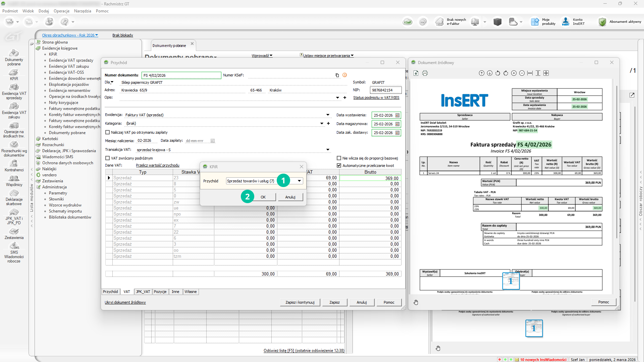The width and height of the screenshot is (644, 362).
Task: Open the Transakcja VAT dropdown
Action: point(328,150)
